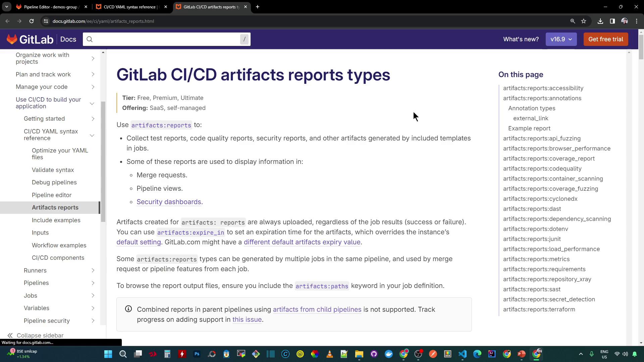The width and height of the screenshot is (644, 362).
Task: Open the v16.9 version dropdown
Action: pyautogui.click(x=561, y=39)
